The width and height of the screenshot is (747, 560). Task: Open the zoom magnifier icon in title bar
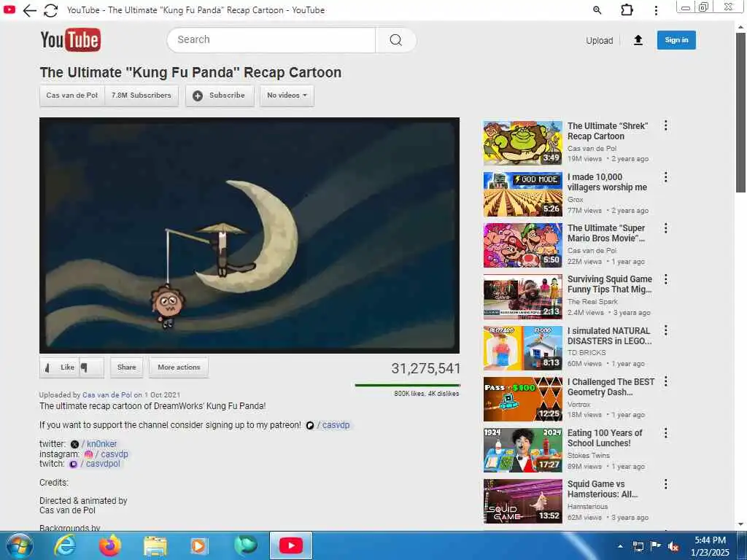click(597, 10)
